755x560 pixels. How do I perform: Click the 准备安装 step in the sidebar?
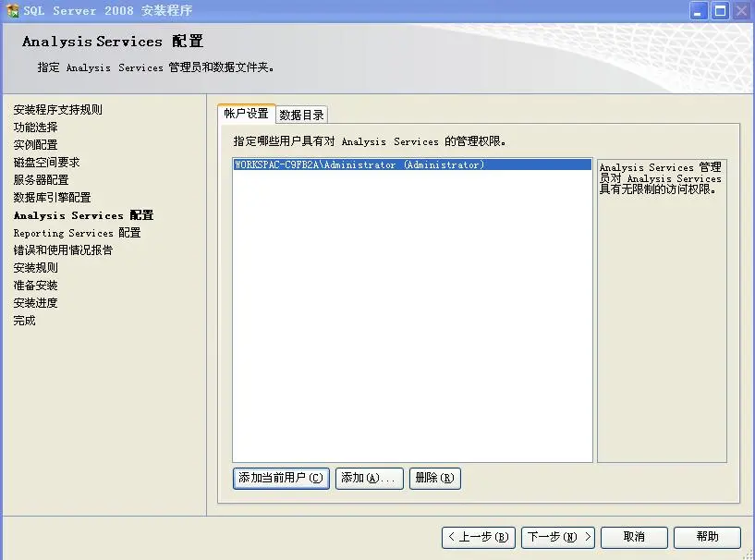point(36,286)
